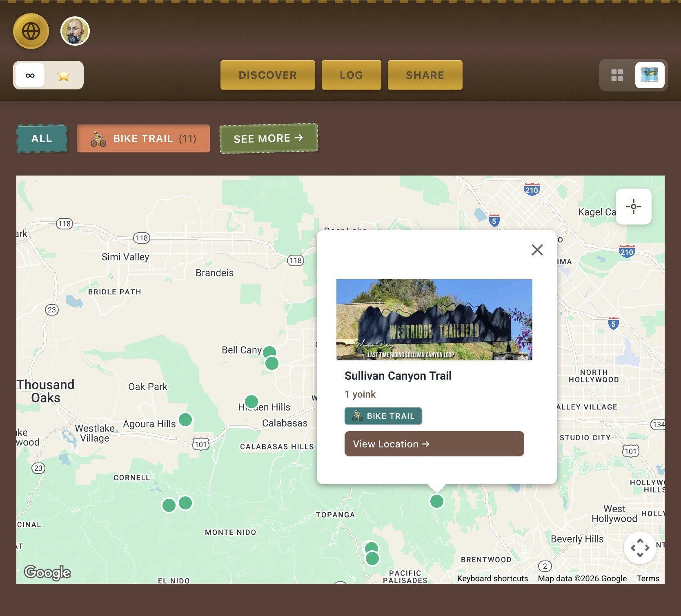Click the gold globe icon
Screen dimensions: 681x616
pyautogui.click(x=31, y=31)
